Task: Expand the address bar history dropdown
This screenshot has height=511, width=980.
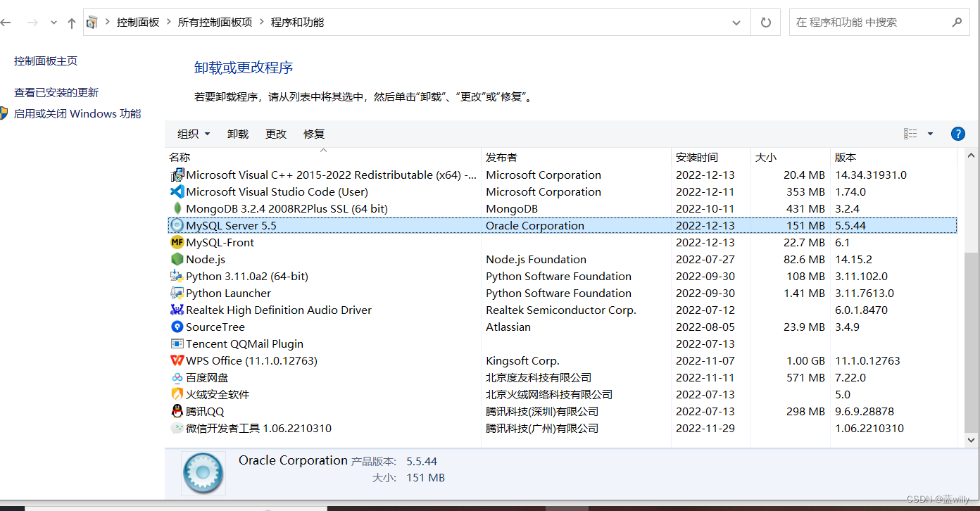Action: coord(736,23)
